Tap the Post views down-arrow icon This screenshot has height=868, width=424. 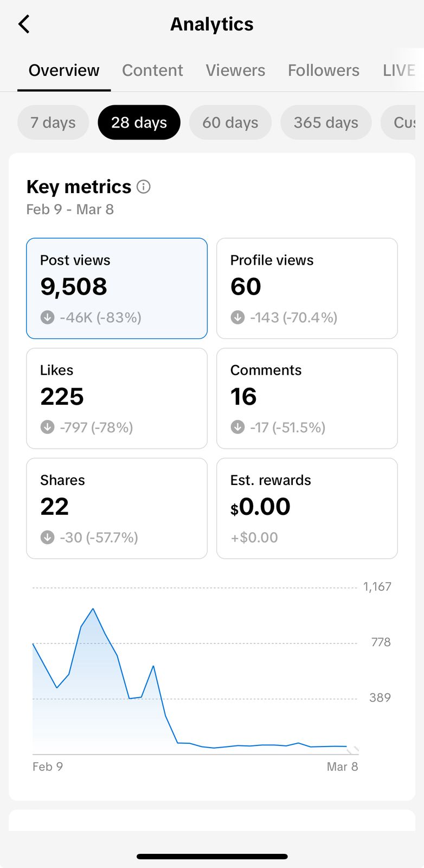pos(48,317)
